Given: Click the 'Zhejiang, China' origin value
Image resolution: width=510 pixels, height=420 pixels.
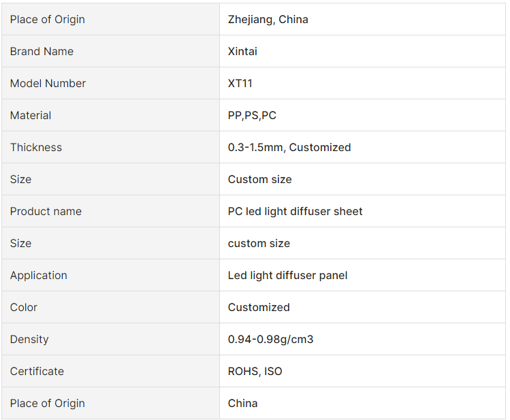Looking at the screenshot, I should pos(268,20).
